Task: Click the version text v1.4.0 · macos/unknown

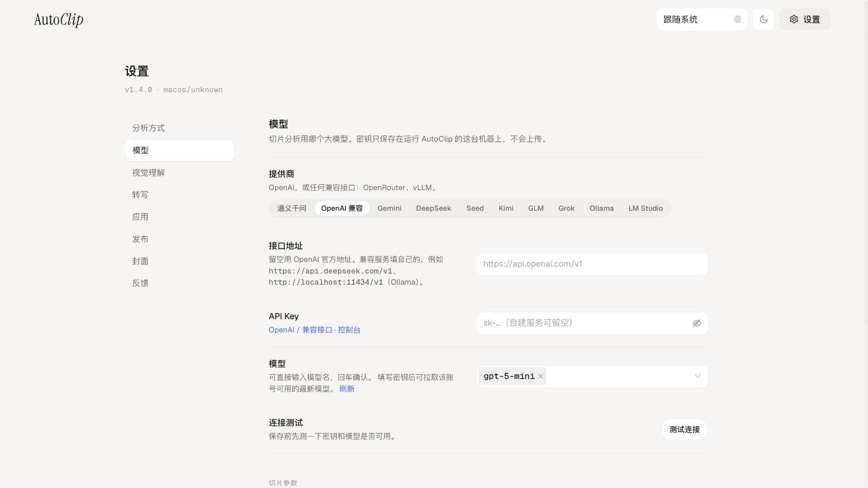Action: (x=174, y=89)
